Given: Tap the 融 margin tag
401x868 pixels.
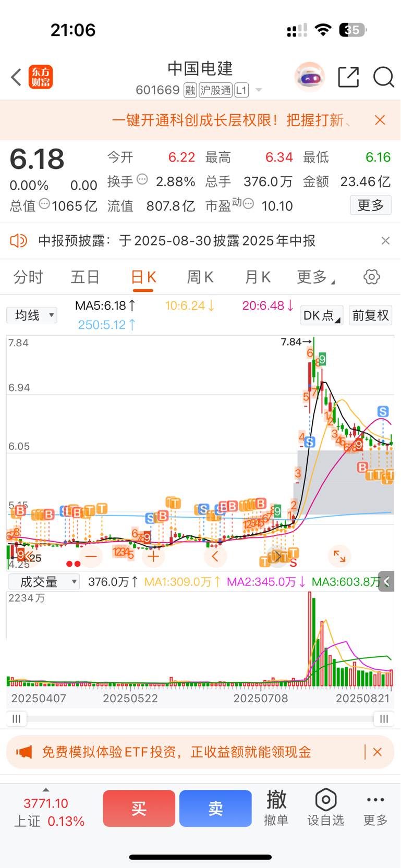Looking at the screenshot, I should coord(190,90).
